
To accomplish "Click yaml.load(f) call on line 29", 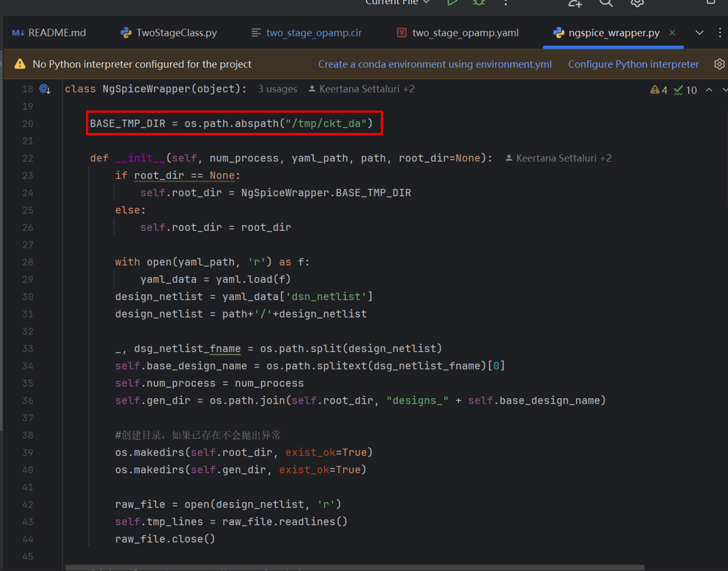I will 253,279.
